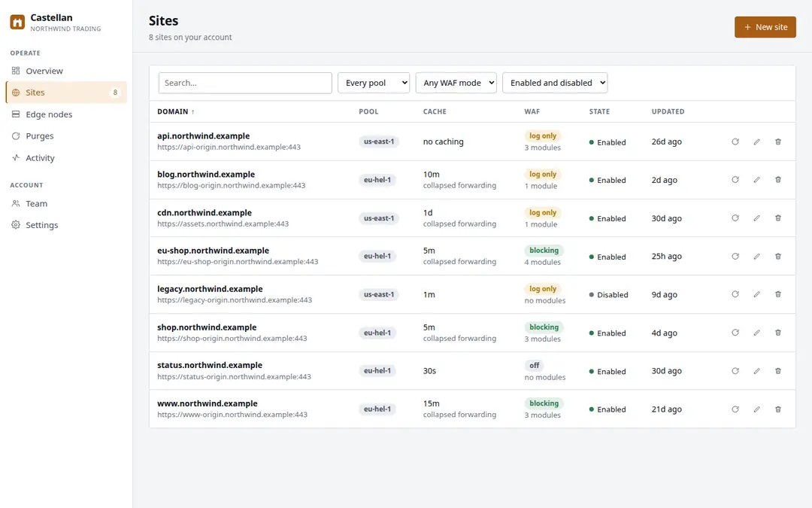This screenshot has width=812, height=508.
Task: Select Sites in the sidebar
Action: [x=65, y=93]
